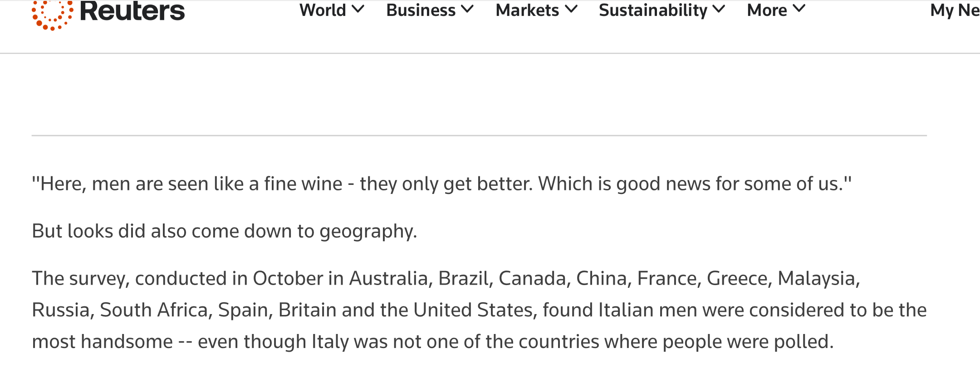Expand the chevron beside Business

pyautogui.click(x=467, y=9)
